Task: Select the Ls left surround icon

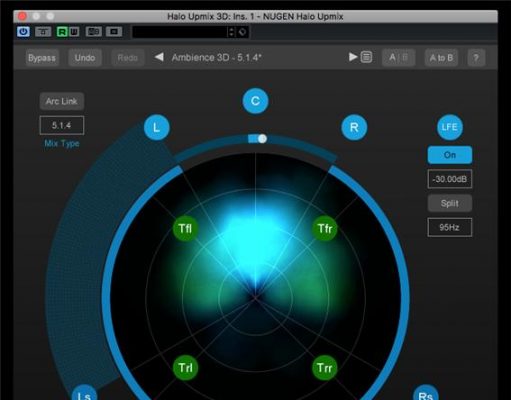Action: (84, 393)
